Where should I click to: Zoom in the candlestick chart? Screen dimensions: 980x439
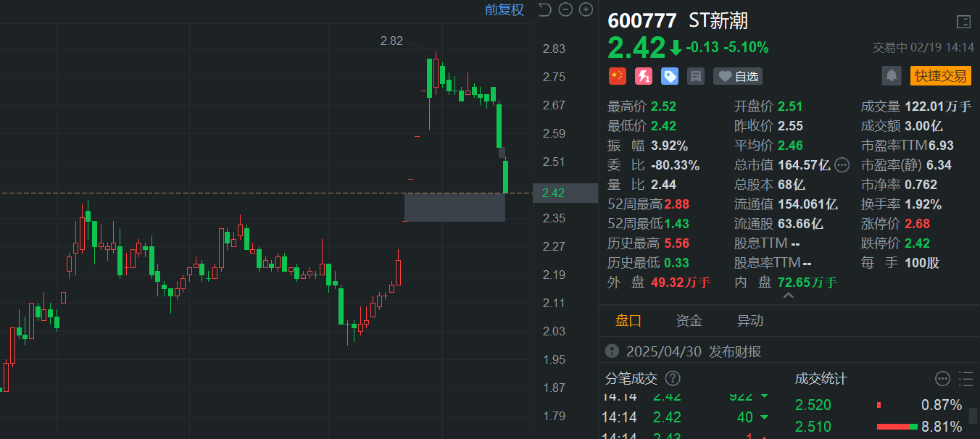coord(586,9)
